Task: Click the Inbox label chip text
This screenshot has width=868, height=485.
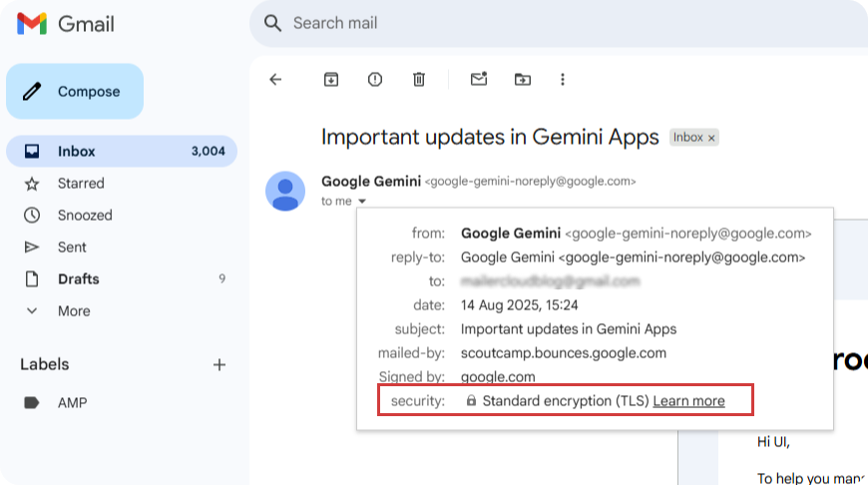Action: click(x=688, y=138)
